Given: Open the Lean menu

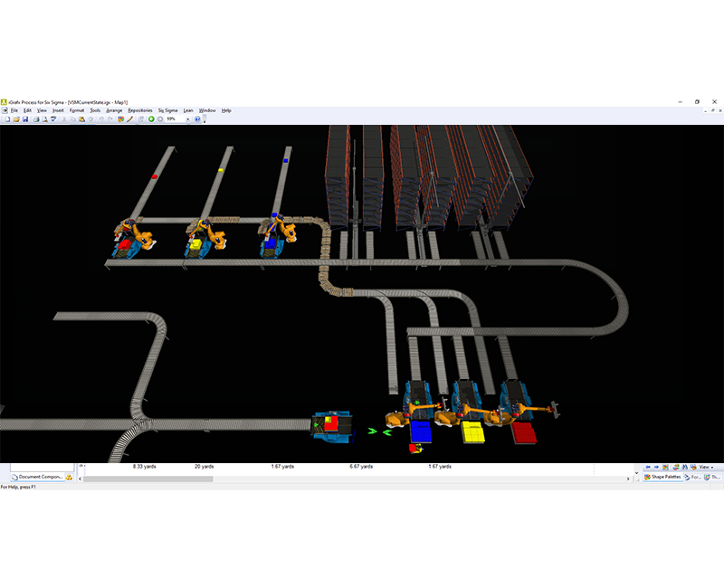Looking at the screenshot, I should tap(188, 110).
